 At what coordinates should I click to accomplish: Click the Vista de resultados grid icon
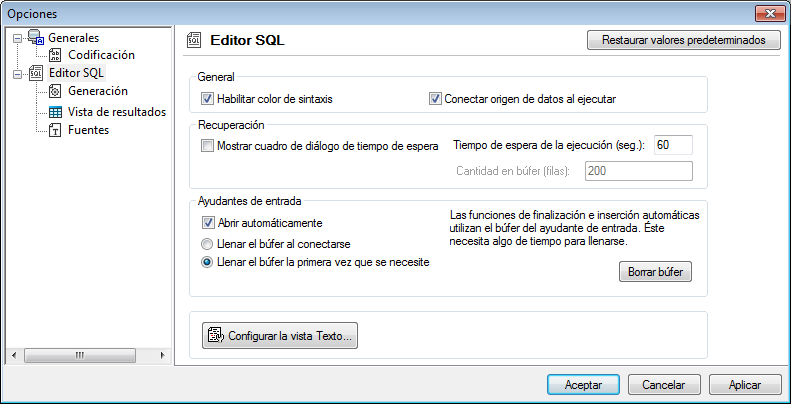56,111
